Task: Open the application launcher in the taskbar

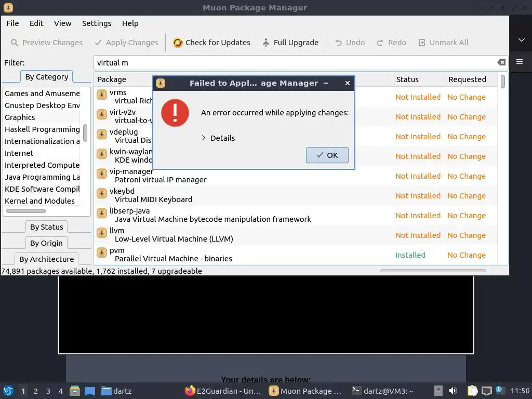Action: [x=8, y=391]
